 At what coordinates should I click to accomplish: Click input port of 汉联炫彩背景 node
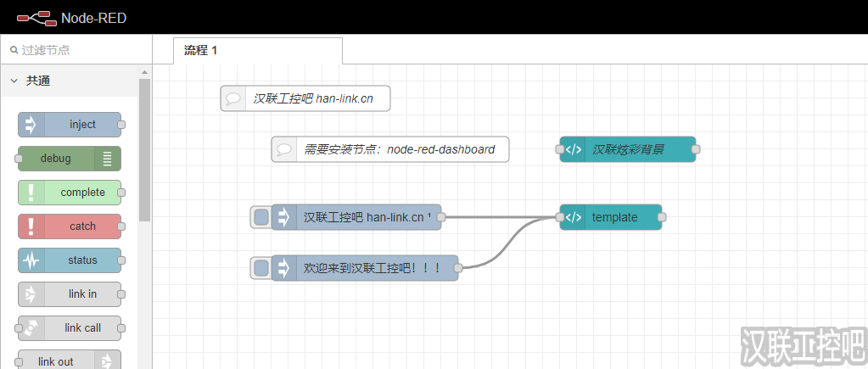point(560,149)
